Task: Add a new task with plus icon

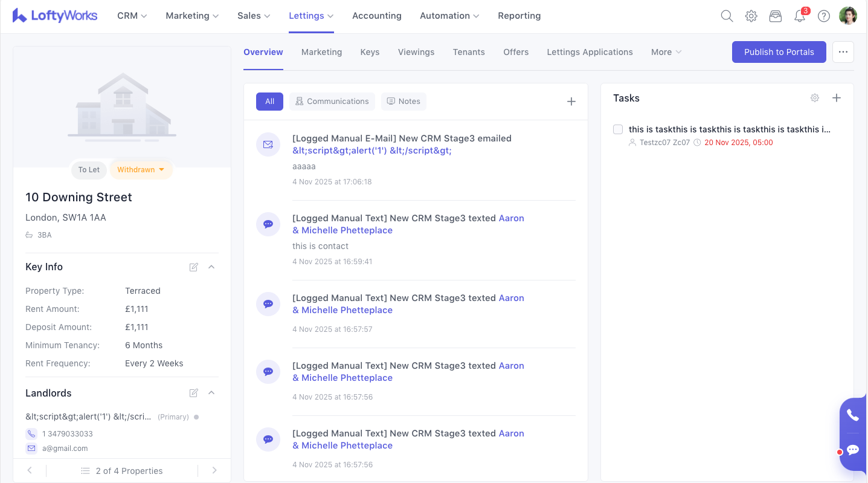Action: pos(836,98)
